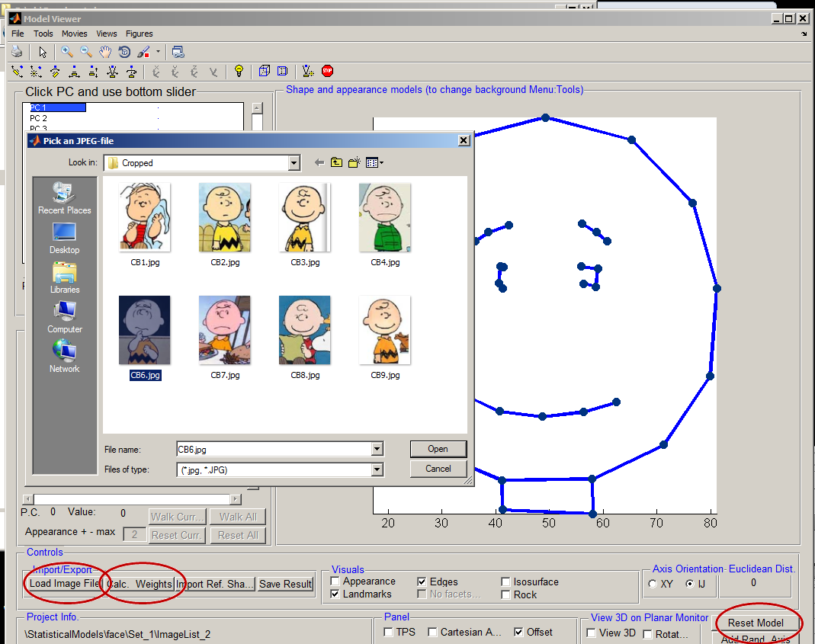Open the Movies menu
Viewport: 815px width, 644px height.
[75, 34]
